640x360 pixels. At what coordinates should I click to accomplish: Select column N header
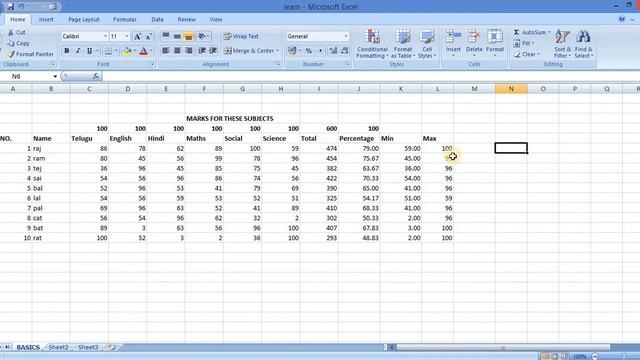[x=511, y=89]
